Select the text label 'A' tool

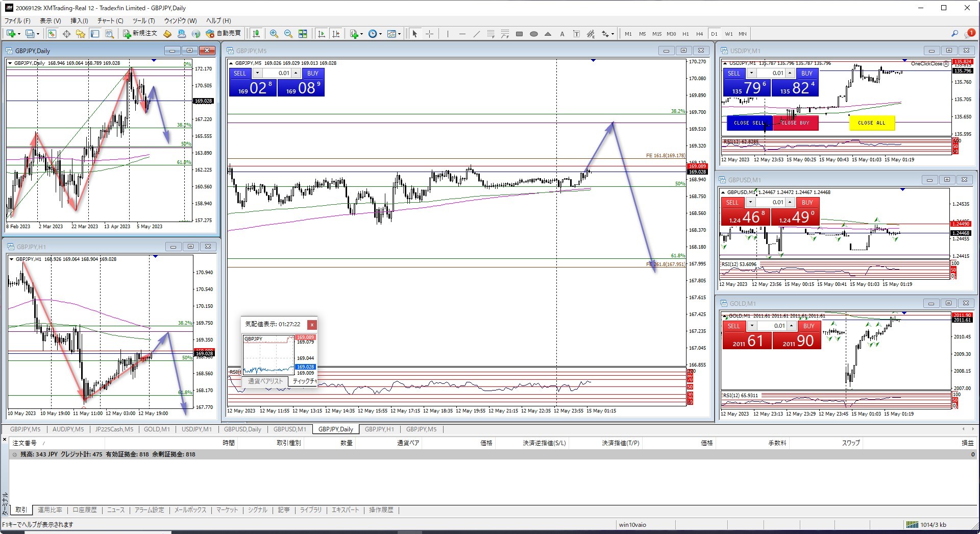(562, 34)
